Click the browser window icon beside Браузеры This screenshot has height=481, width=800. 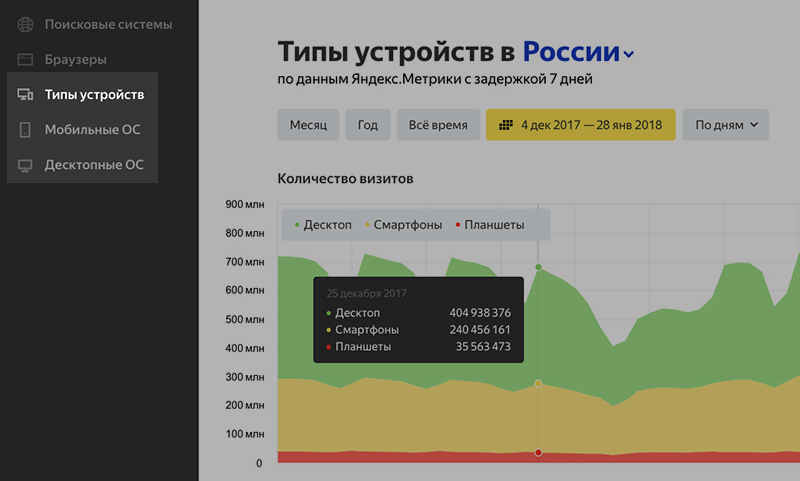(26, 60)
